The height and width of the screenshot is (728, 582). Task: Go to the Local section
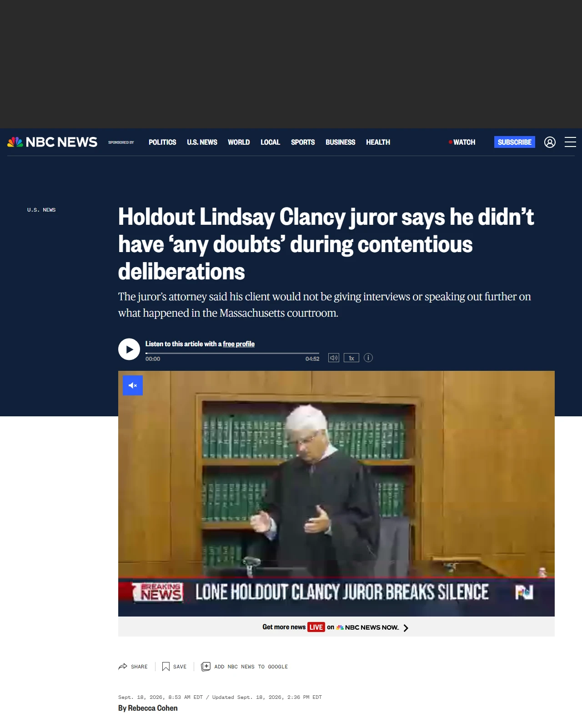[270, 142]
